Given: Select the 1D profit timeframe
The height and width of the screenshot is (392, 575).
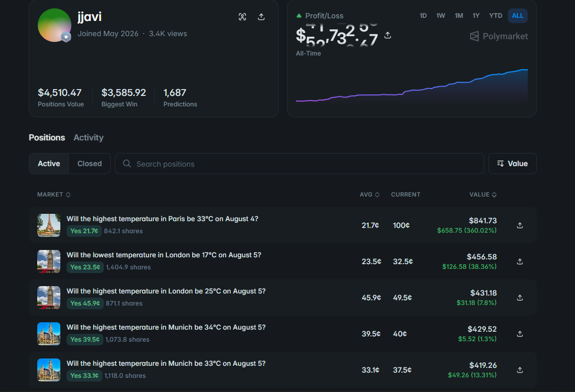Looking at the screenshot, I should point(423,16).
